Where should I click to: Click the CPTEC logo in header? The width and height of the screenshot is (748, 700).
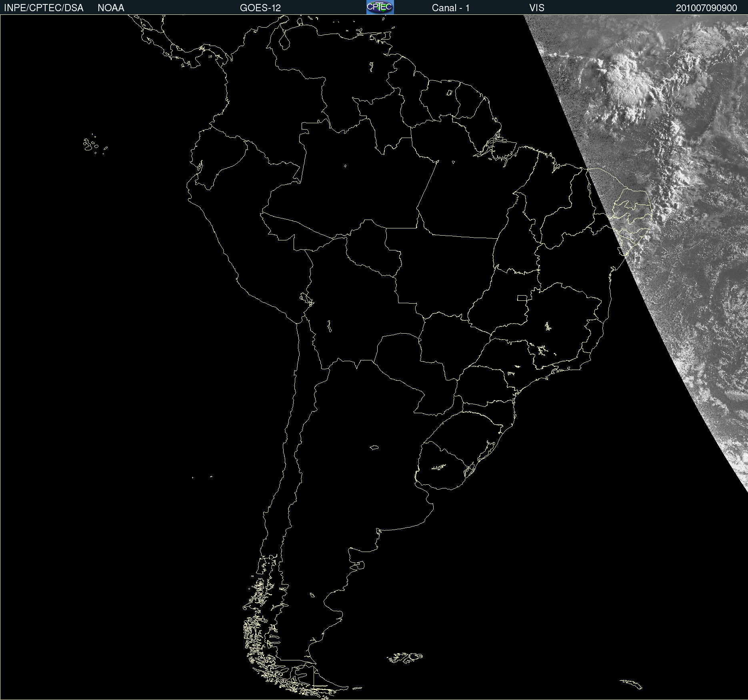click(x=380, y=7)
